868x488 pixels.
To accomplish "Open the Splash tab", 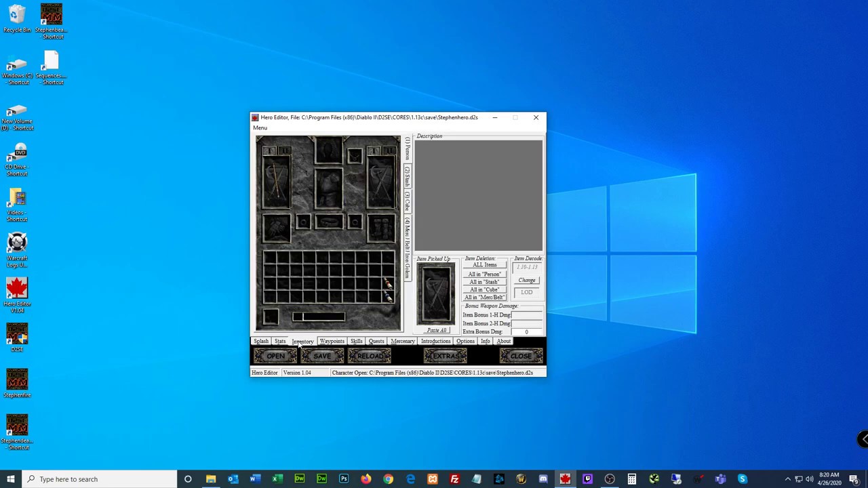I will point(261,341).
